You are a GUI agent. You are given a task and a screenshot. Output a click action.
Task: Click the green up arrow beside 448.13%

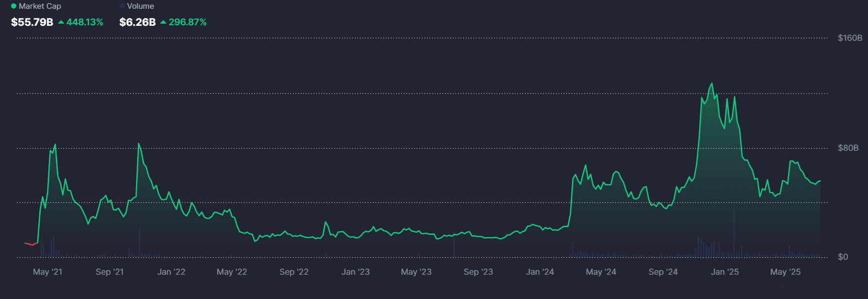tap(61, 22)
